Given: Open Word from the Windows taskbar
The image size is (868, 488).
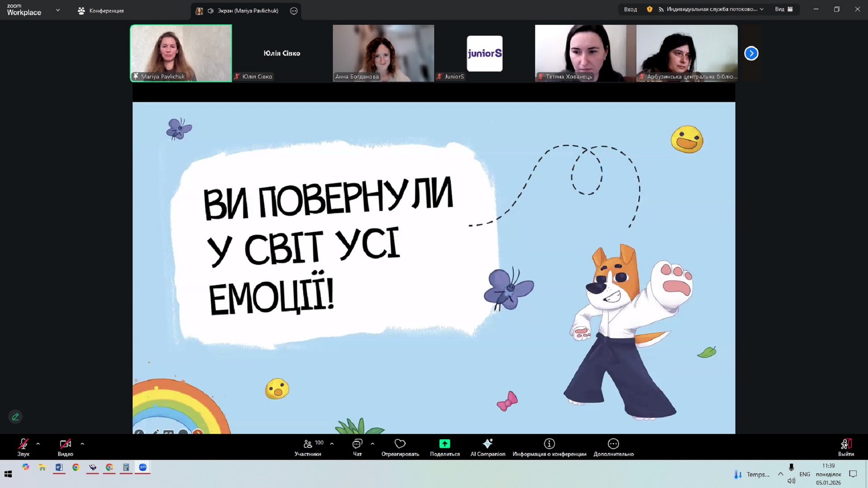Looking at the screenshot, I should (x=59, y=468).
